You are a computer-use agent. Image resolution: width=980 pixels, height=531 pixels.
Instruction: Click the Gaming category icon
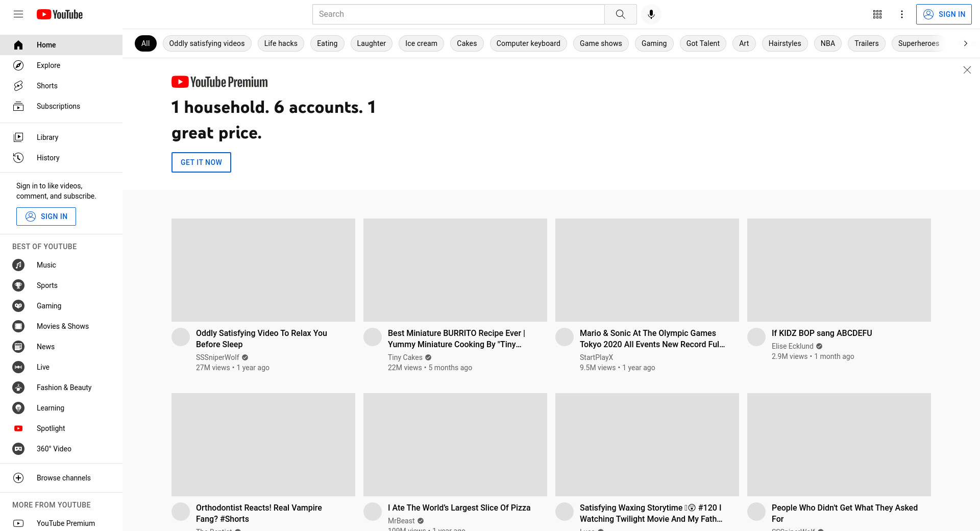(x=18, y=306)
